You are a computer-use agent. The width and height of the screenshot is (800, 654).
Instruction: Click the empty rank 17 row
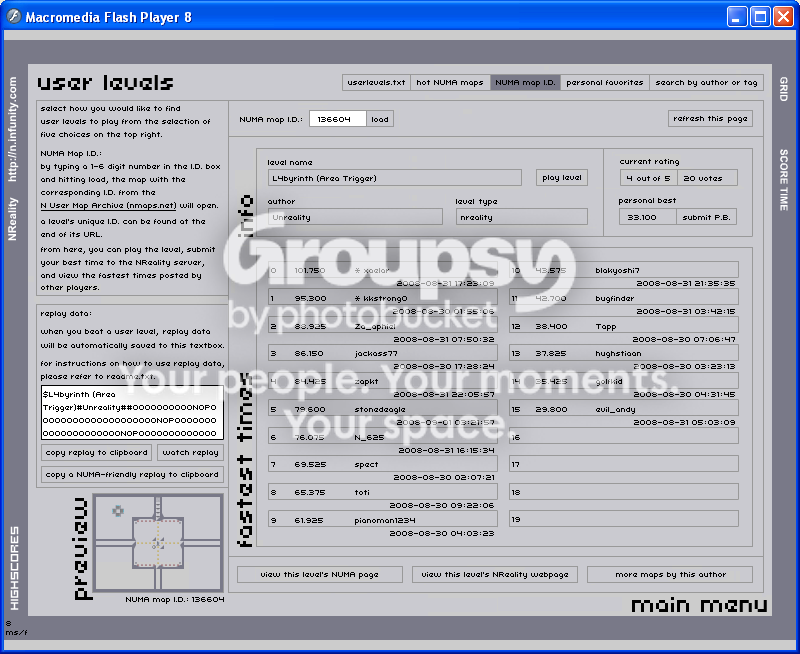click(x=623, y=464)
